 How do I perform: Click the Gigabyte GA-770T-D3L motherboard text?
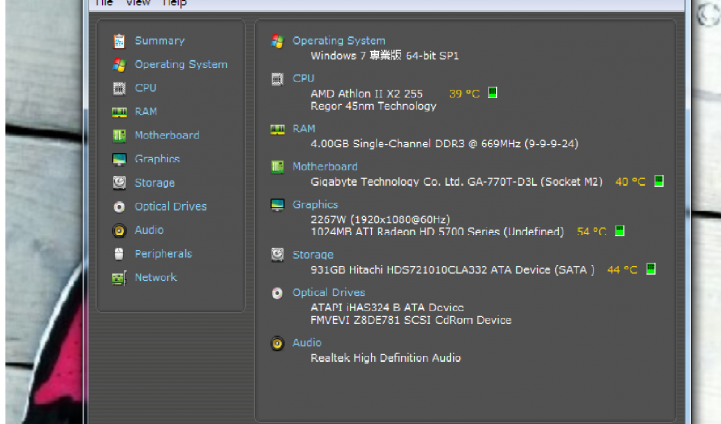pos(456,182)
